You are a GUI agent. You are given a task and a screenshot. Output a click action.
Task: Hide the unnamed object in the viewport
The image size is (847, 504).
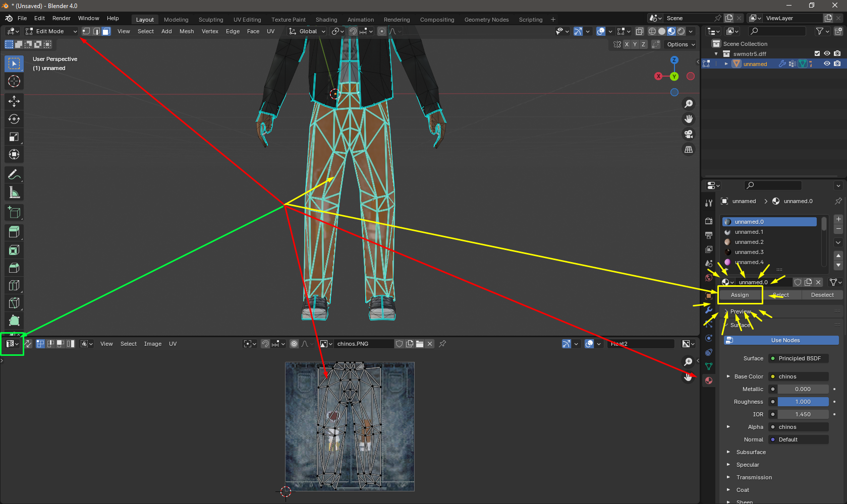tap(827, 64)
